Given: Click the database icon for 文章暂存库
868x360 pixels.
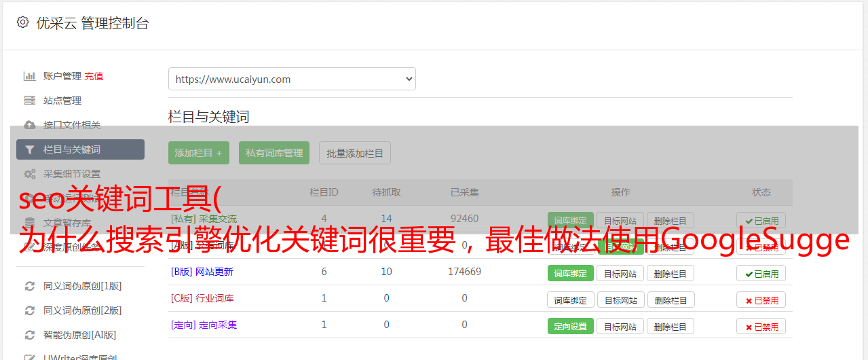Looking at the screenshot, I should pyautogui.click(x=29, y=223).
